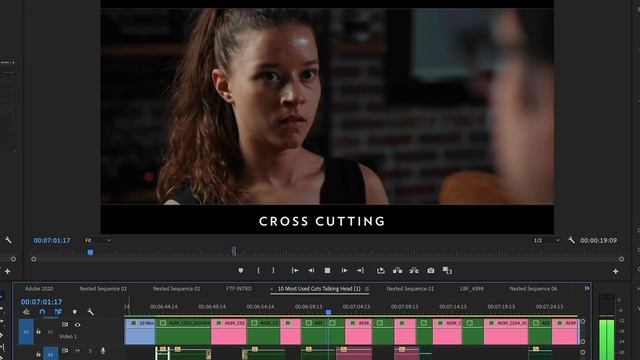Viewport: 640px width, 360px height.
Task: Switch to the Adobe 2020 sequence tab
Action: [x=39, y=289]
